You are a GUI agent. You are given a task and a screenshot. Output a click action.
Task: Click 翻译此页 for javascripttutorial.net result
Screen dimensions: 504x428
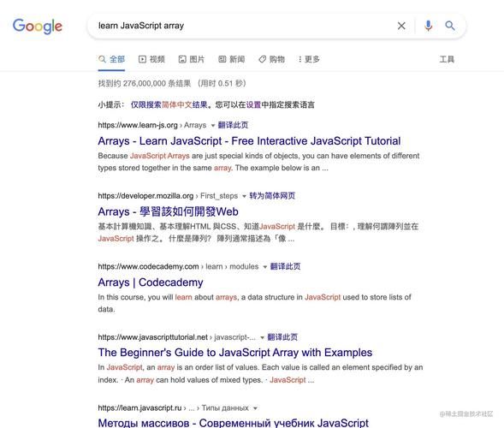click(x=282, y=337)
